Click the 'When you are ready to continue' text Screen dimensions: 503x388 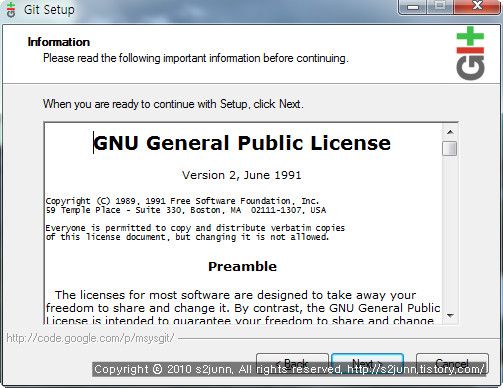(x=173, y=104)
